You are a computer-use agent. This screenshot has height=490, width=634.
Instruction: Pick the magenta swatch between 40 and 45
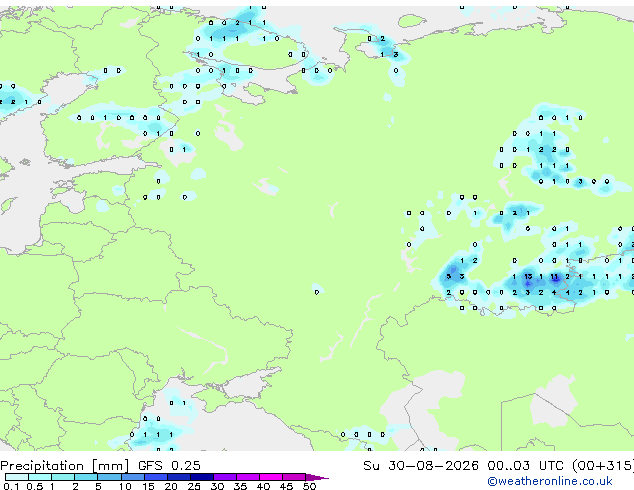click(x=271, y=477)
